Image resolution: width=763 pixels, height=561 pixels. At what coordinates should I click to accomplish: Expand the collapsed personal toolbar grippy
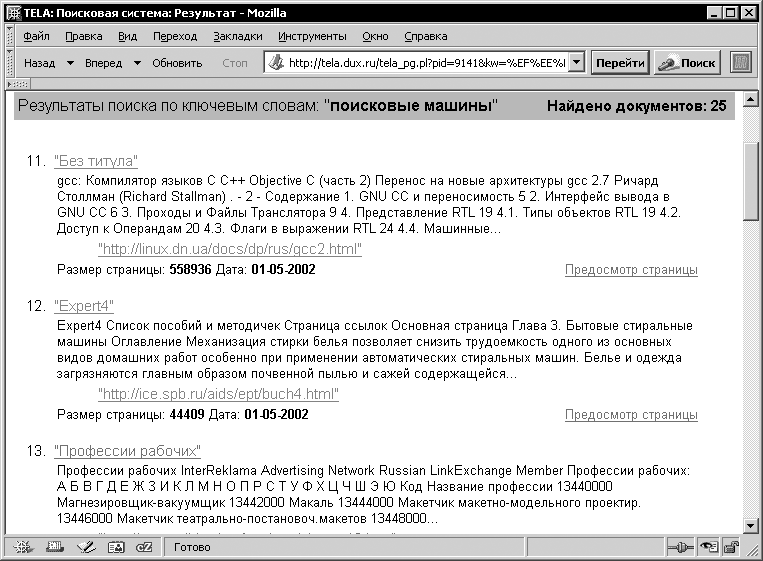17,84
